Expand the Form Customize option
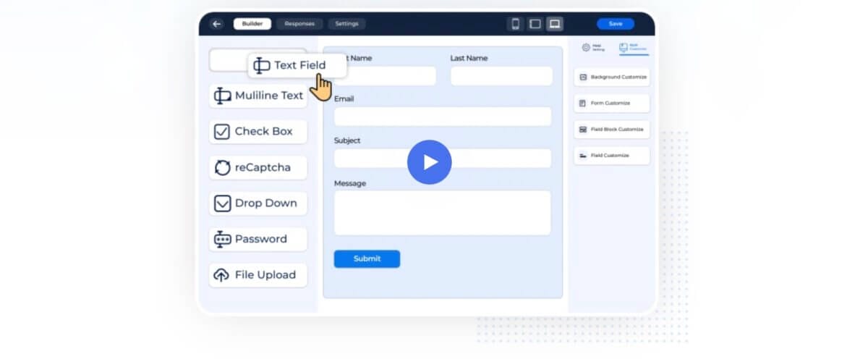 612,104
